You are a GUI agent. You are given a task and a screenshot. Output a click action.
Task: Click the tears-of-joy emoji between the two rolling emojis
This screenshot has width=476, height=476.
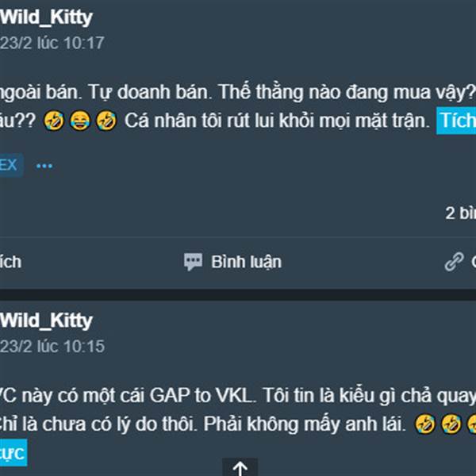[80, 121]
